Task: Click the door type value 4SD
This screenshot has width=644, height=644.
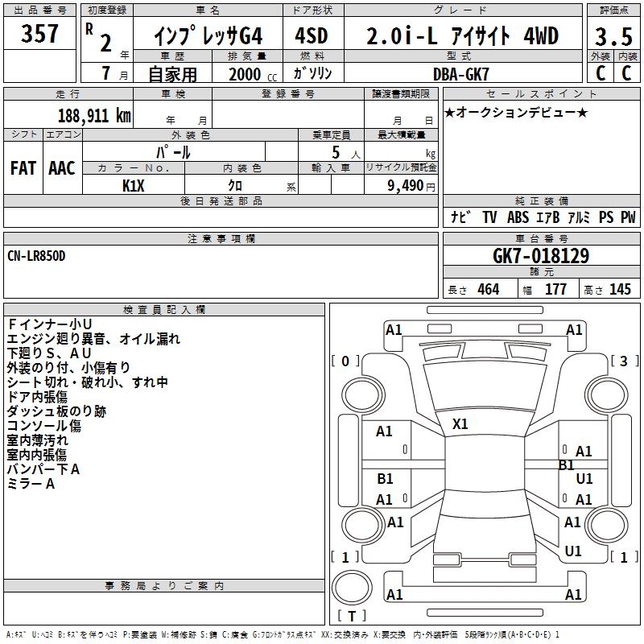Action: 312,35
